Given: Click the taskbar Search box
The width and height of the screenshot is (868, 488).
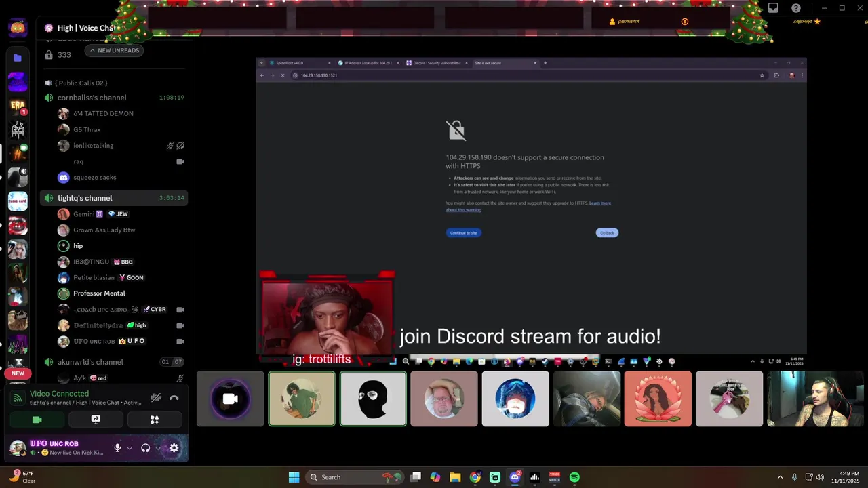Looking at the screenshot, I should pos(353,477).
